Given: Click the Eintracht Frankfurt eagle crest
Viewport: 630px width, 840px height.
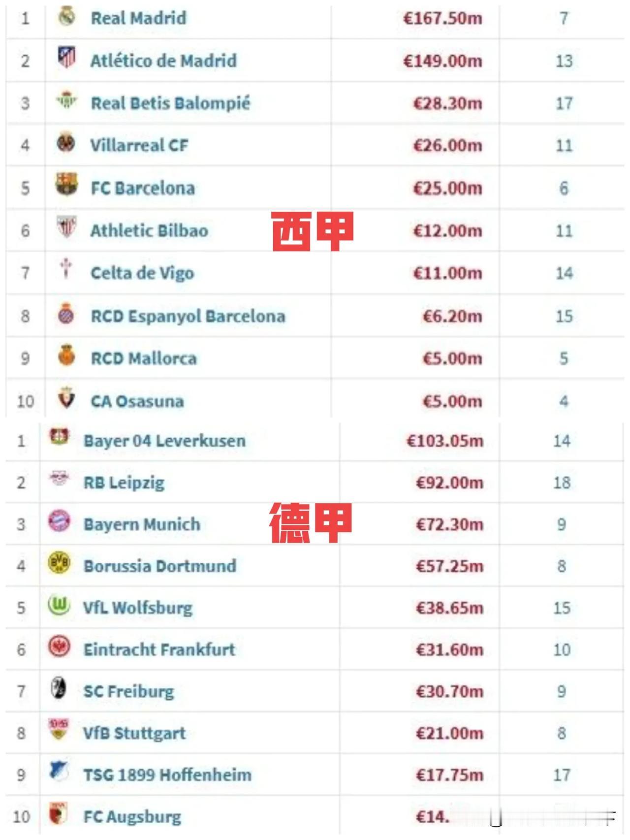Looking at the screenshot, I should (59, 646).
